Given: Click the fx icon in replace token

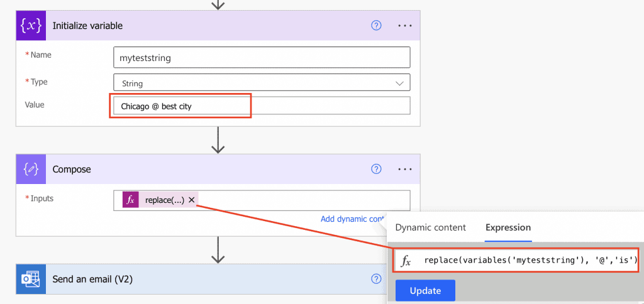Looking at the screenshot, I should 131,200.
